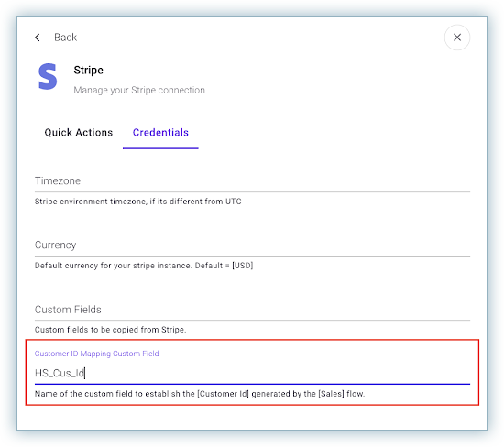This screenshot has width=504, height=447.
Task: Click 'Name of the custom field to establish' text
Action: tap(200, 394)
